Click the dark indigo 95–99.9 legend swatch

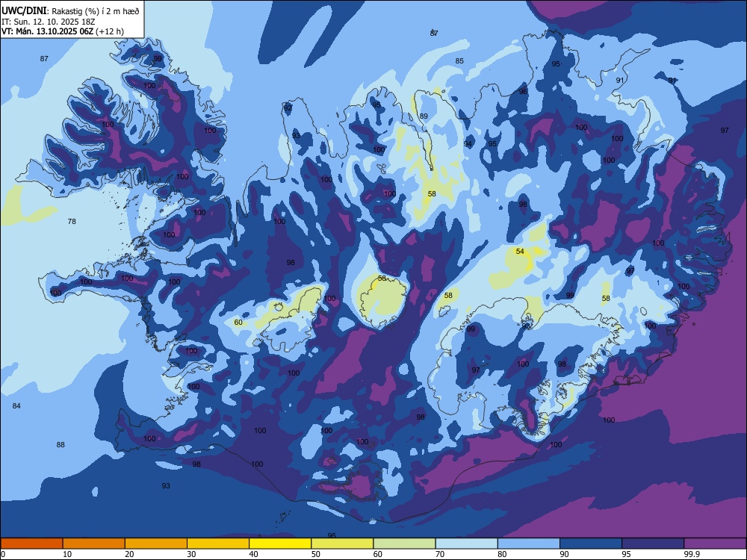pos(653,544)
